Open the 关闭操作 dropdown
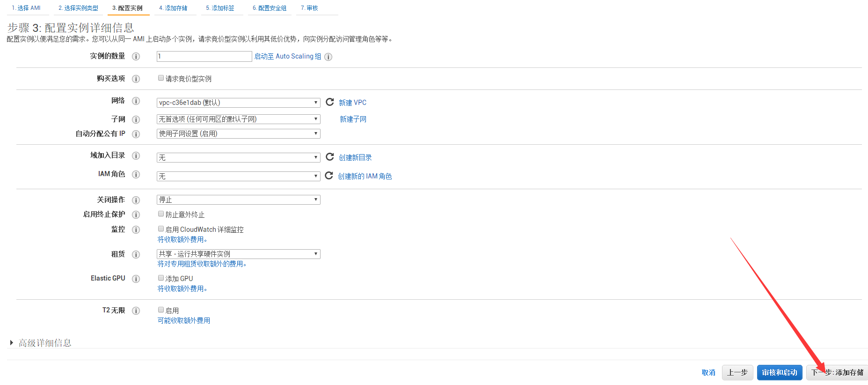The width and height of the screenshot is (868, 385). 238,200
